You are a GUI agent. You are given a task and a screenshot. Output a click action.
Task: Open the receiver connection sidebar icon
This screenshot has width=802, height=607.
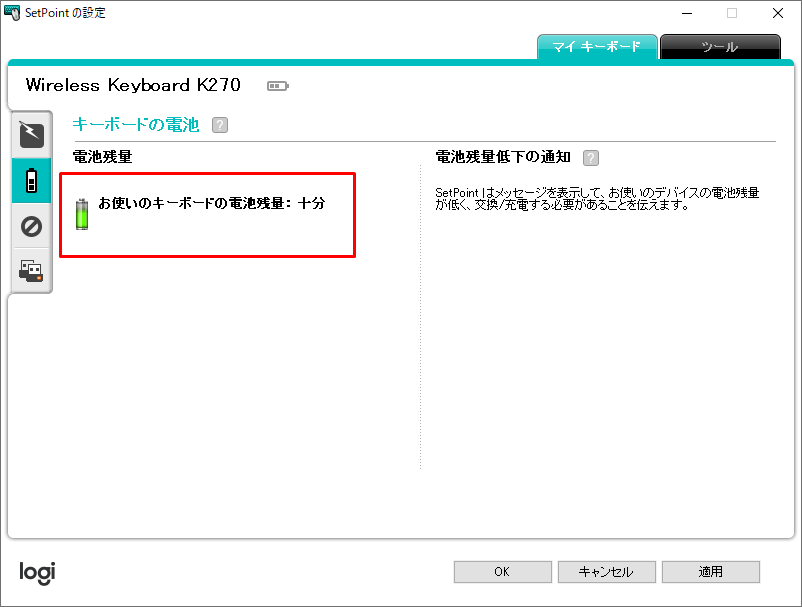pos(31,270)
